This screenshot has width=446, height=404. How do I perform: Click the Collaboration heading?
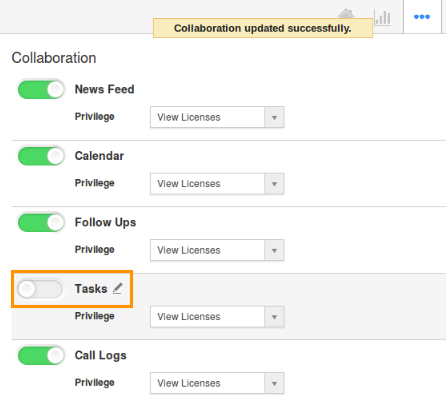[x=54, y=58]
